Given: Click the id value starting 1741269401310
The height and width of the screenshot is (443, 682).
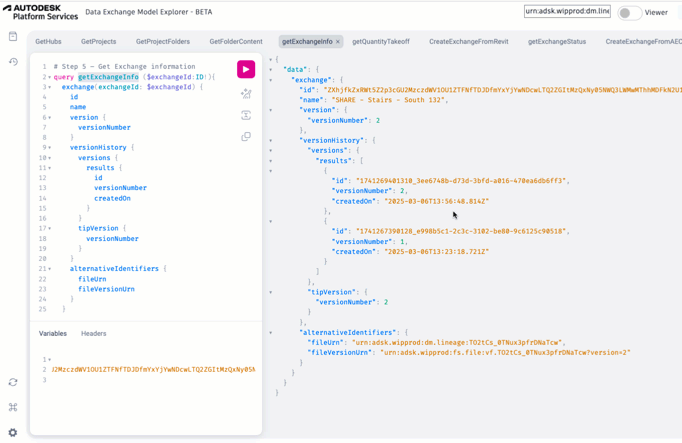Looking at the screenshot, I should tap(462, 181).
